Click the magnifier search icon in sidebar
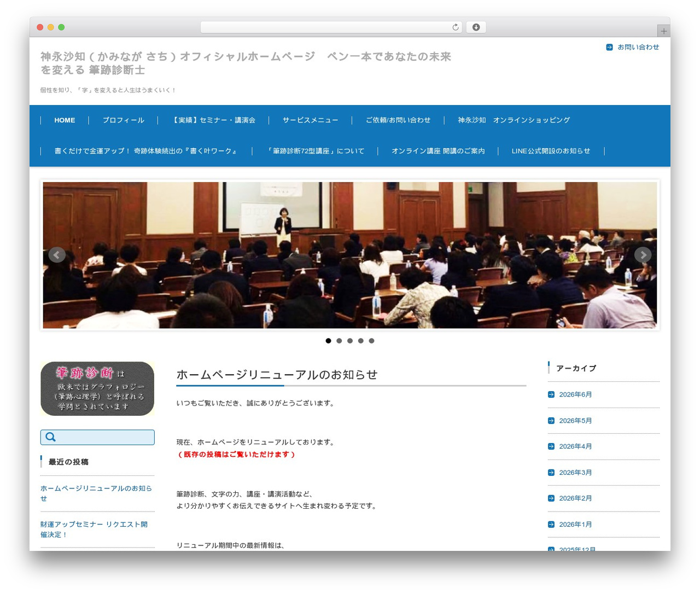Screen dimensions: 700x593 [x=51, y=437]
